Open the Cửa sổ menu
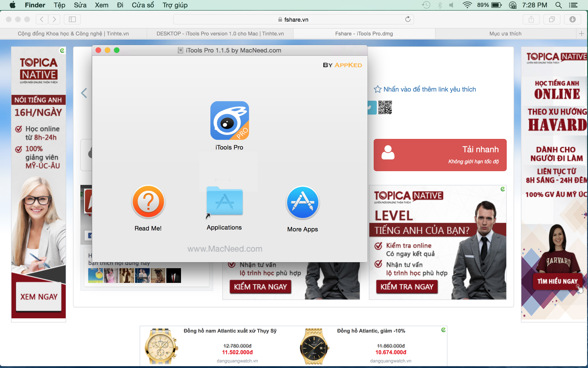This screenshot has width=588, height=368. (x=143, y=5)
